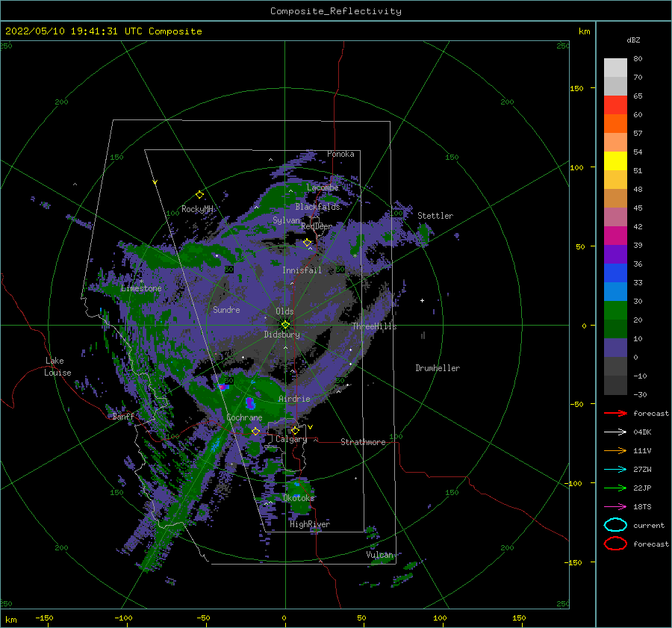The width and height of the screenshot is (672, 628).
Task: Click the yellow radar site marker at Olds center
Action: (x=285, y=325)
